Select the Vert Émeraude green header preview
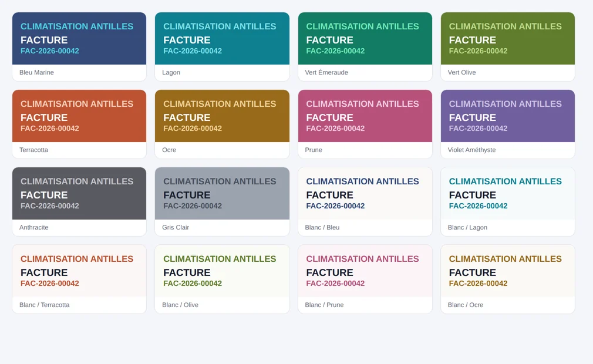This screenshot has height=364, width=593. coord(365,39)
